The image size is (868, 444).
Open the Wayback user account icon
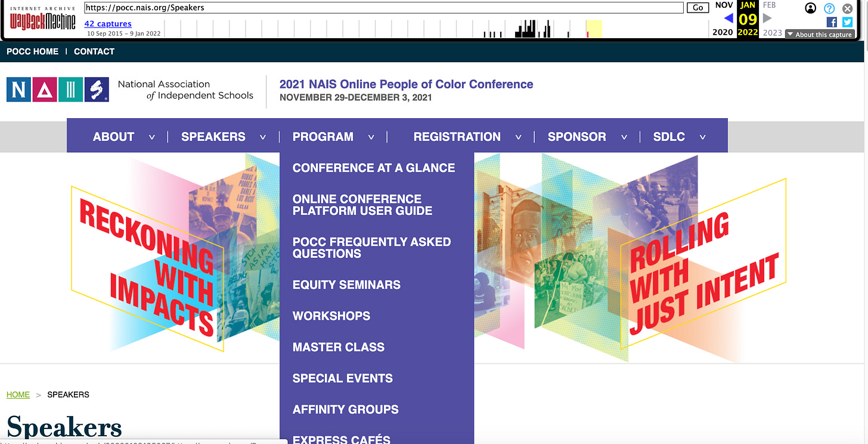click(x=810, y=8)
